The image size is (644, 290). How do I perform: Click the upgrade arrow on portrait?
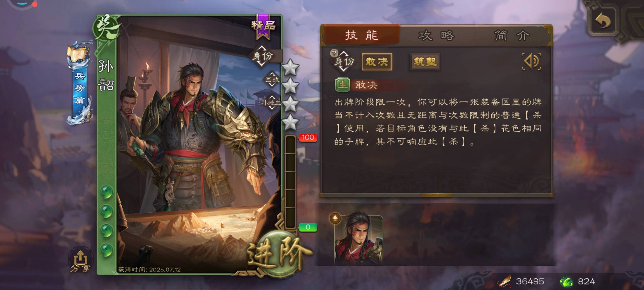click(x=335, y=218)
